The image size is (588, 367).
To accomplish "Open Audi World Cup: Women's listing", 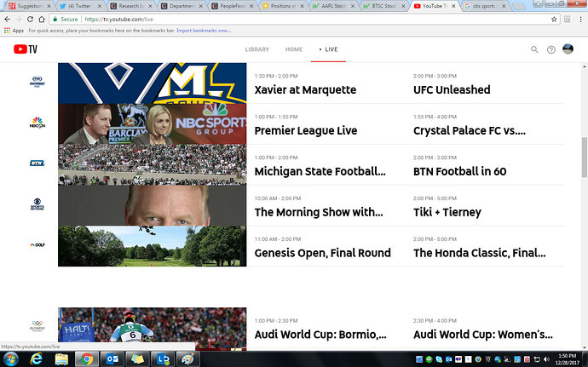I will tap(483, 335).
